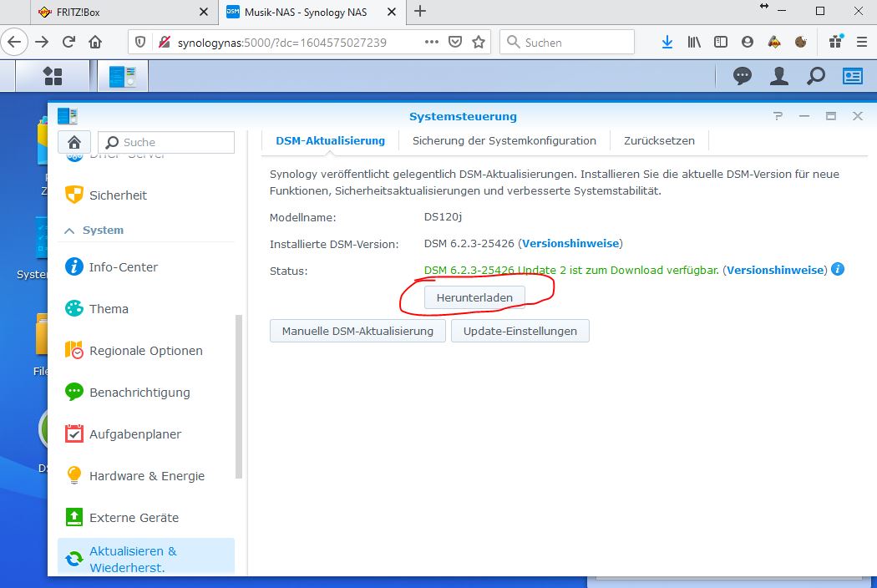Viewport: 877px width, 588px height.
Task: Click the Pocket save icon
Action: [x=455, y=42]
